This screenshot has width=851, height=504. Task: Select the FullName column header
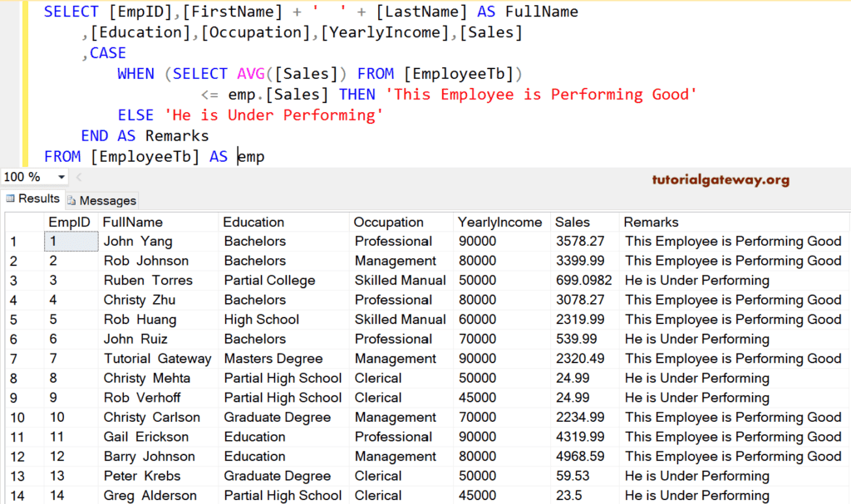pos(133,222)
